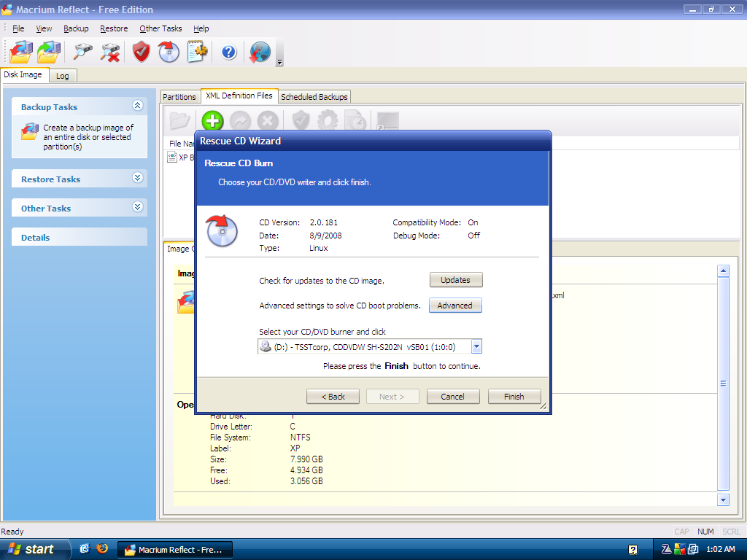The height and width of the screenshot is (560, 747).
Task: Open the toolbar options chevron
Action: coord(279,62)
